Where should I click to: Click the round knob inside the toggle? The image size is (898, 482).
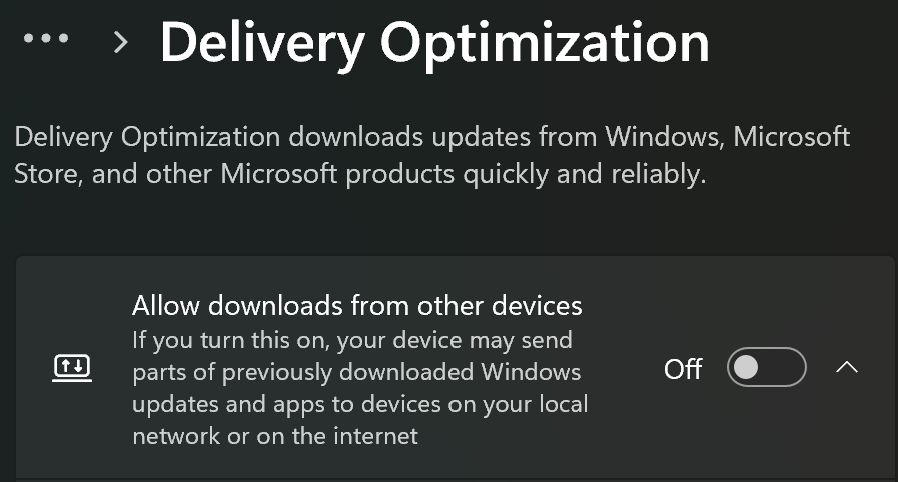point(746,368)
